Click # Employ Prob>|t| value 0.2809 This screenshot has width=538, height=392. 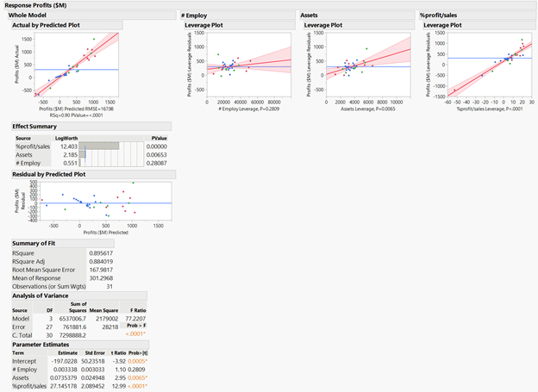[136, 370]
